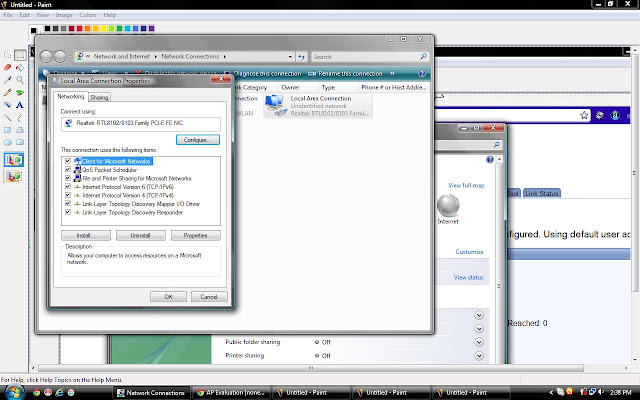This screenshot has height=400, width=640.
Task: Expand the Public folder sharing section
Action: click(x=479, y=342)
